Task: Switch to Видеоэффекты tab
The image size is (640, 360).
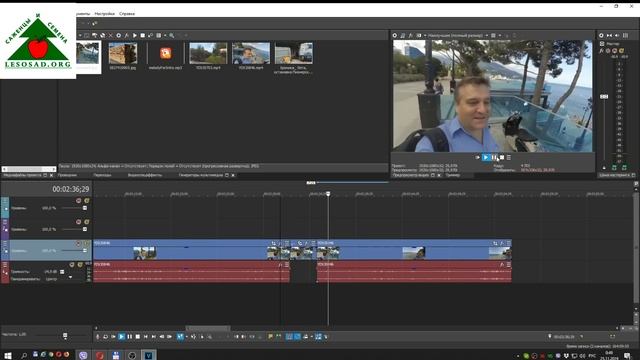Action: (x=145, y=175)
